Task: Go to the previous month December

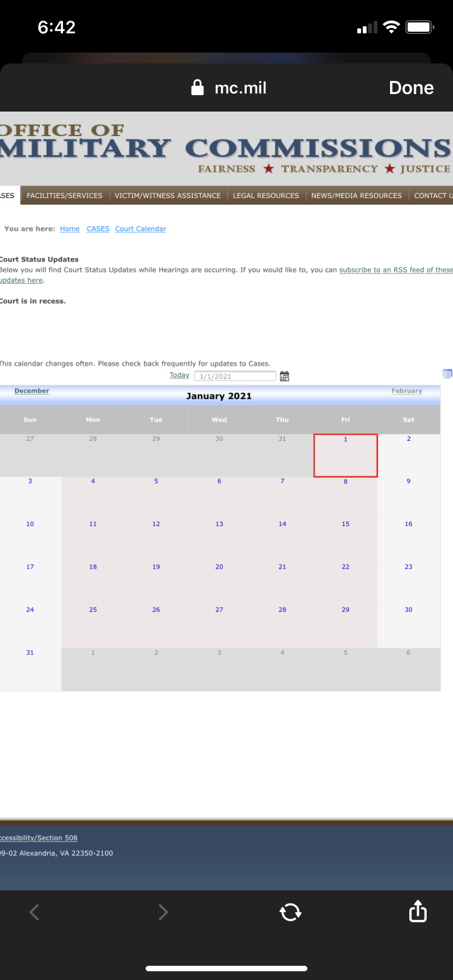Action: [32, 391]
